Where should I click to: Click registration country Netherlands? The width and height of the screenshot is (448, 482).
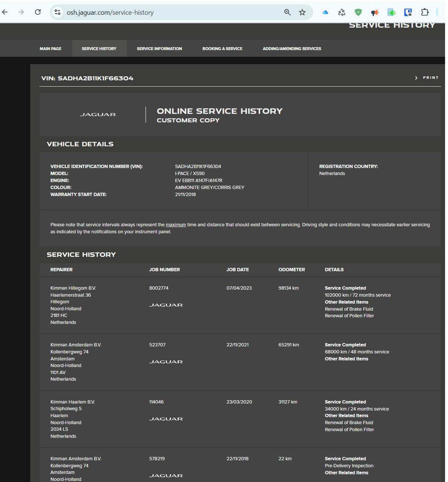(x=332, y=174)
